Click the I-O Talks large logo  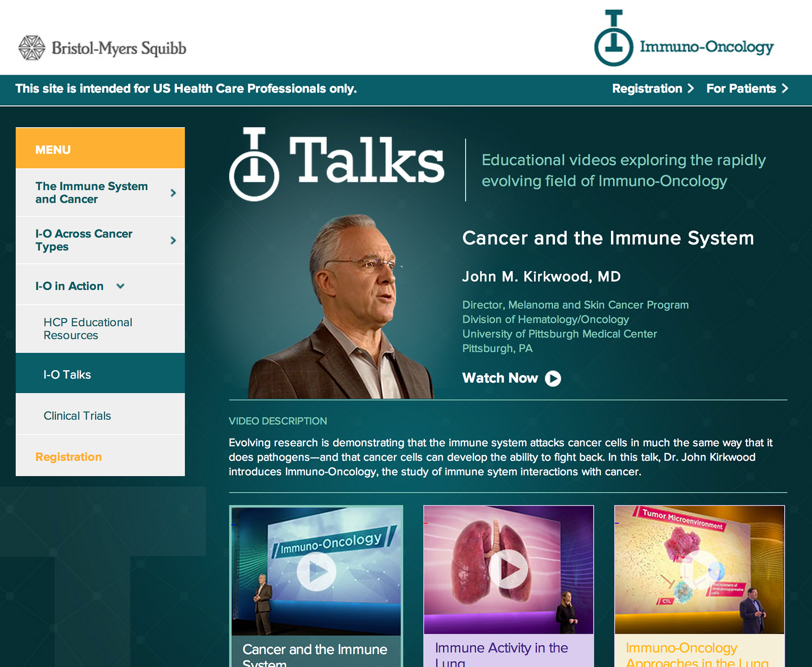(x=337, y=164)
